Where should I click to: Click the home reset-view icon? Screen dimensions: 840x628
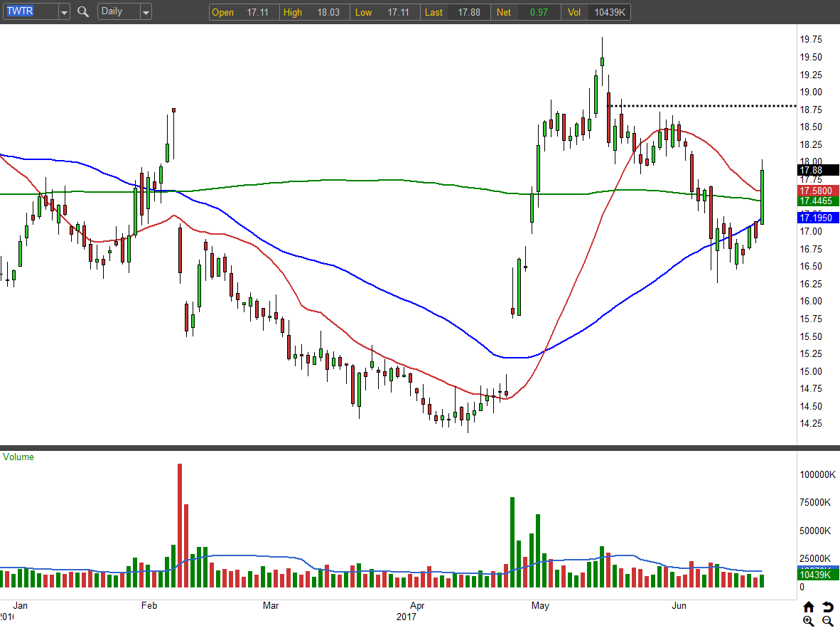(x=809, y=607)
